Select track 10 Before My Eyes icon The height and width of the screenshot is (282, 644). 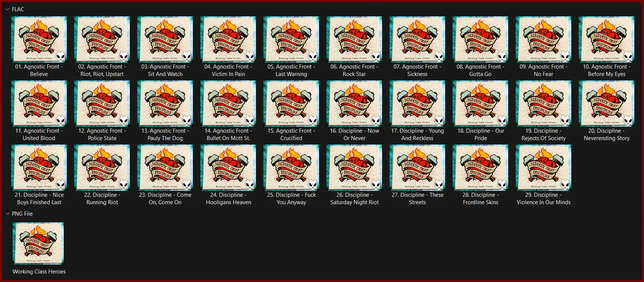[x=607, y=39]
